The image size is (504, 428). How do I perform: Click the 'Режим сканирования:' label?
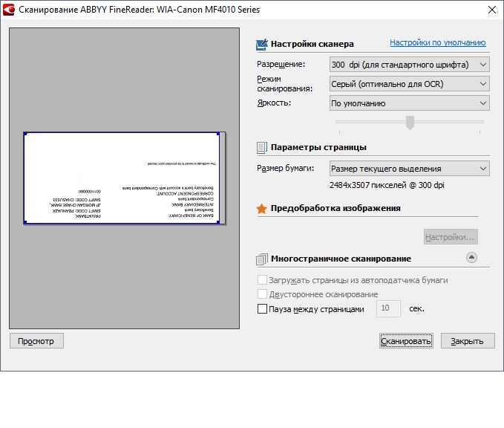(x=284, y=84)
